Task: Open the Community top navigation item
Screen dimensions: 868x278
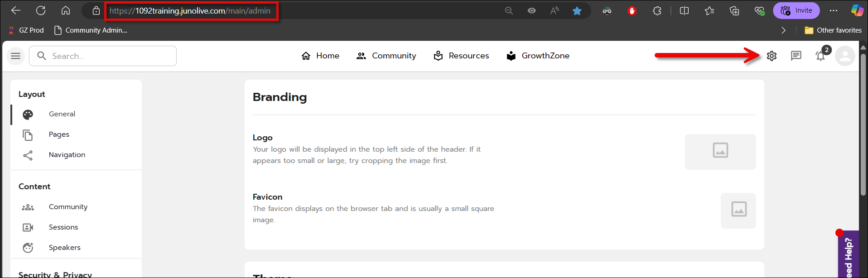Action: tap(386, 56)
